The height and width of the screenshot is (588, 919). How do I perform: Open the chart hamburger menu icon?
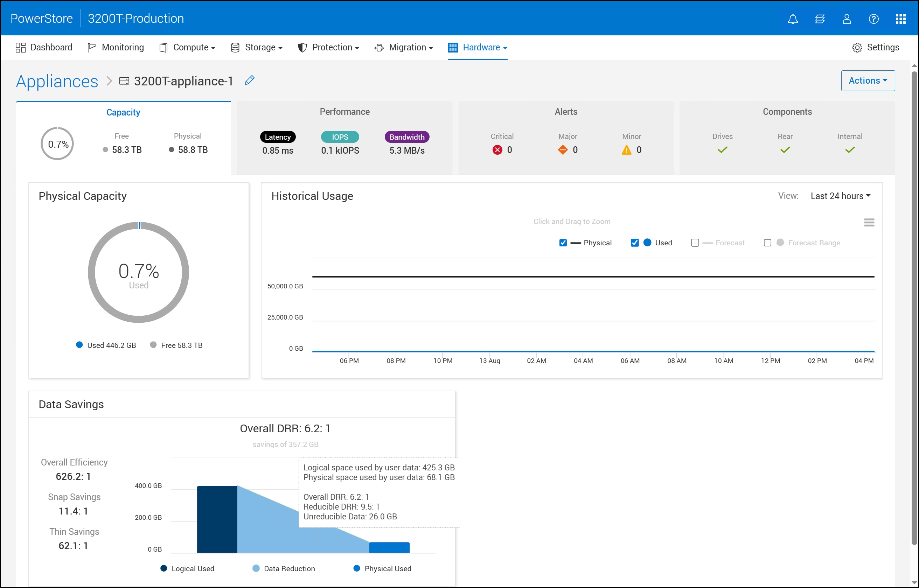click(869, 222)
